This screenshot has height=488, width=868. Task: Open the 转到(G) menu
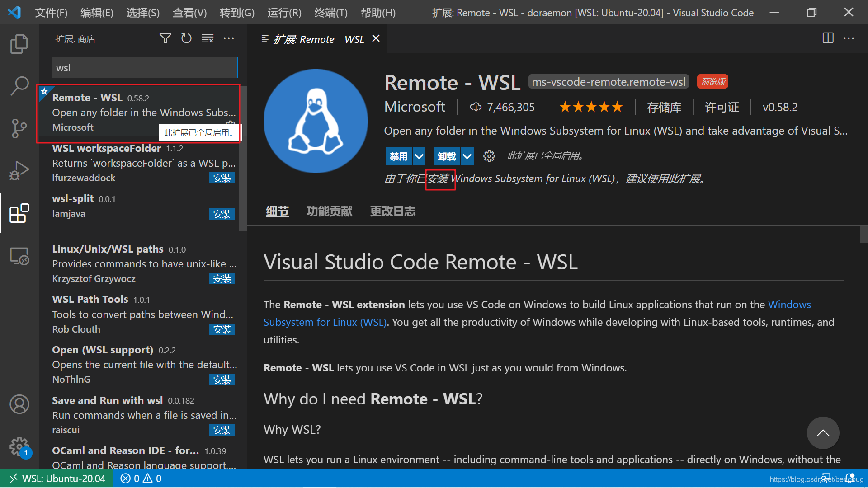pyautogui.click(x=237, y=13)
